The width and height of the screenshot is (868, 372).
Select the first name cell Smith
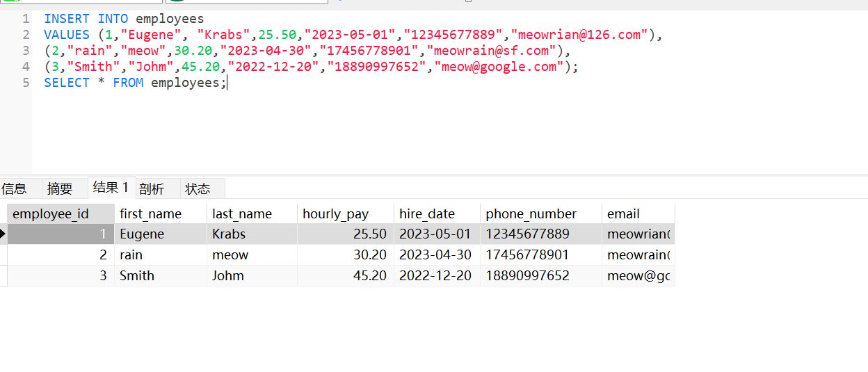(137, 276)
